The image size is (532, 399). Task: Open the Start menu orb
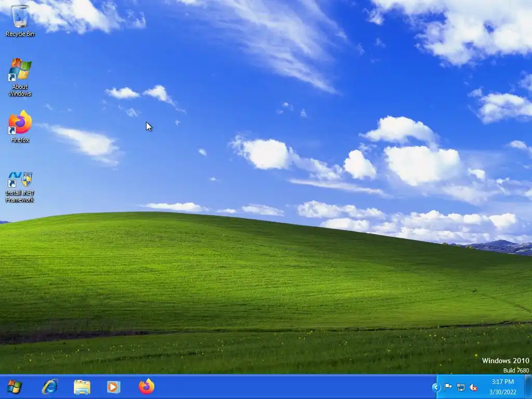(x=14, y=387)
